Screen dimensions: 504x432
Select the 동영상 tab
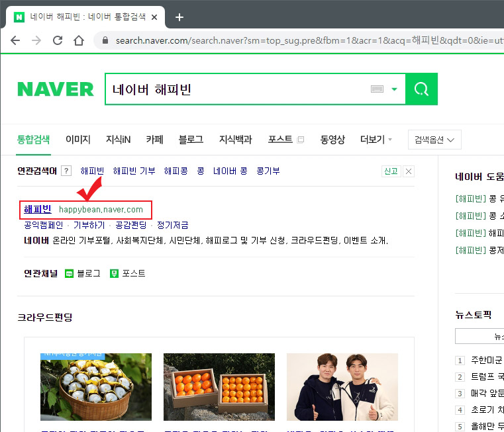[x=332, y=140]
